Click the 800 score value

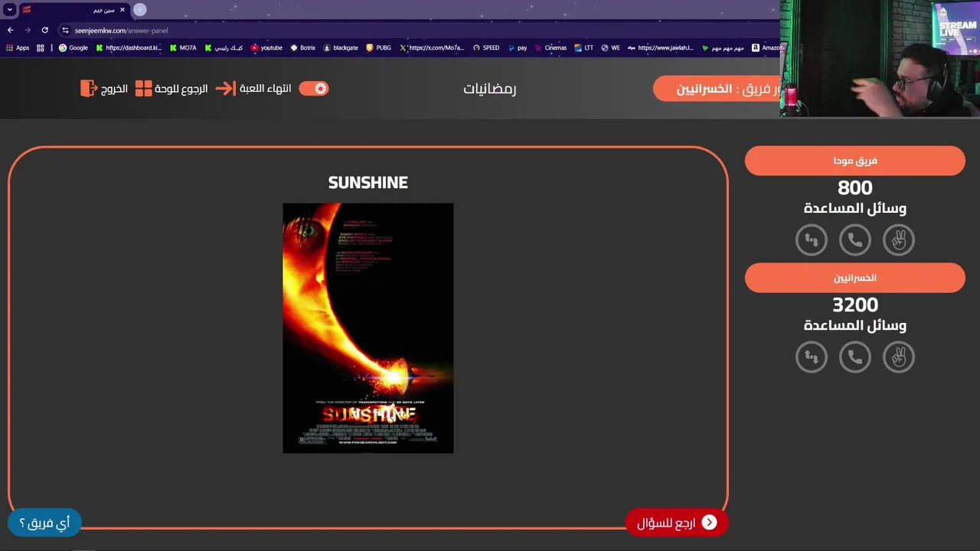pos(855,187)
